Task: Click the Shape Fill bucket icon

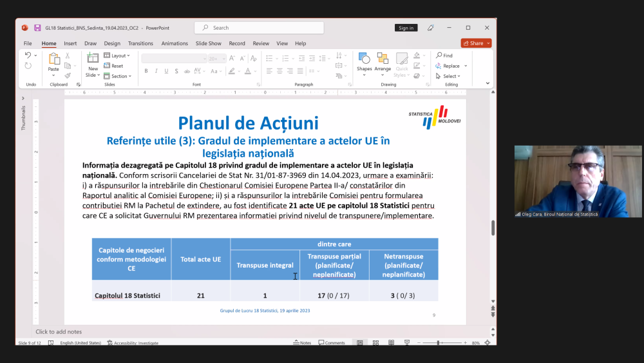Action: pyautogui.click(x=417, y=55)
